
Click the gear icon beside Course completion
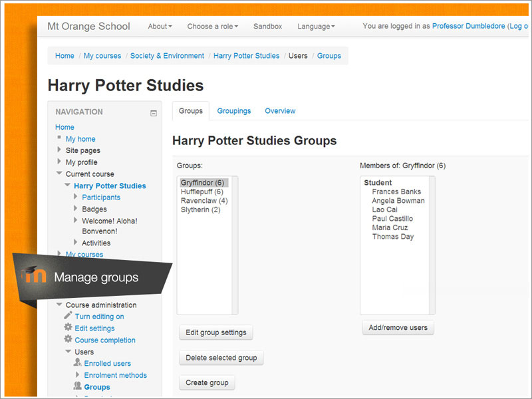click(x=68, y=339)
